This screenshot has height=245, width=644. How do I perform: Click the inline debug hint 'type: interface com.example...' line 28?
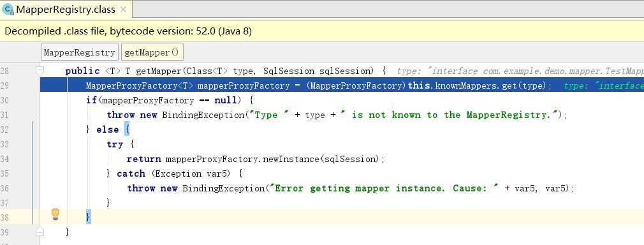point(520,71)
